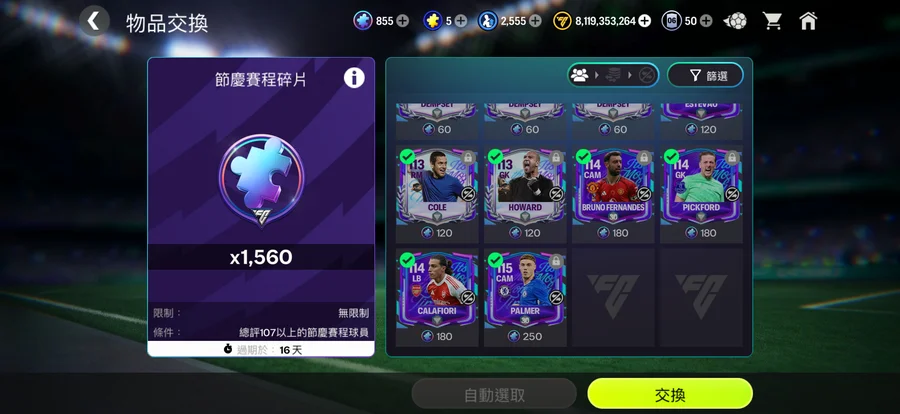900x414 pixels.
Task: Deselect the Cole player card checkmark
Action: point(407,157)
